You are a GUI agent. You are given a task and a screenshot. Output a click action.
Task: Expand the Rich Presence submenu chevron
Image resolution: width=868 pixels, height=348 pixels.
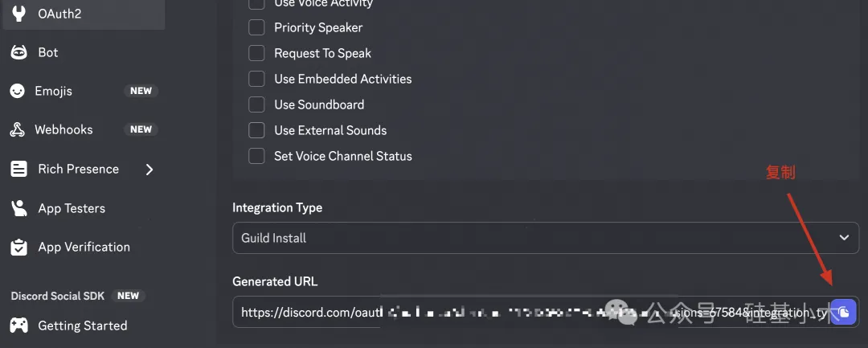149,170
